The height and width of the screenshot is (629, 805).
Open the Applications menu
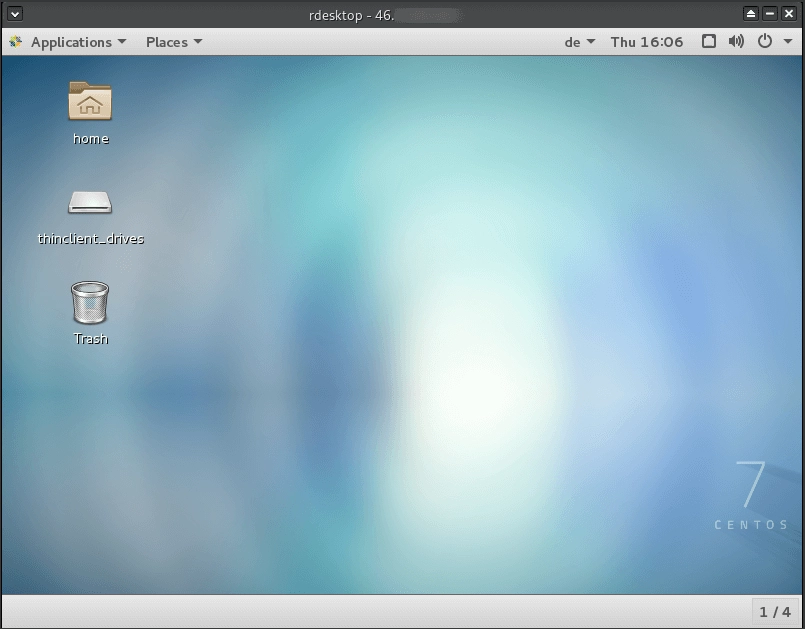point(71,42)
